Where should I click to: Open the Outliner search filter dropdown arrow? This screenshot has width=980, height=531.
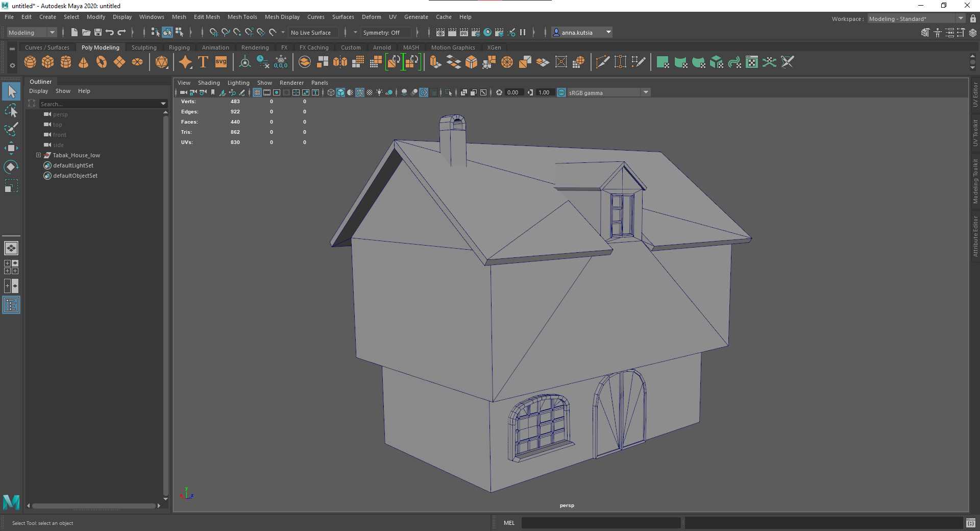(x=163, y=104)
